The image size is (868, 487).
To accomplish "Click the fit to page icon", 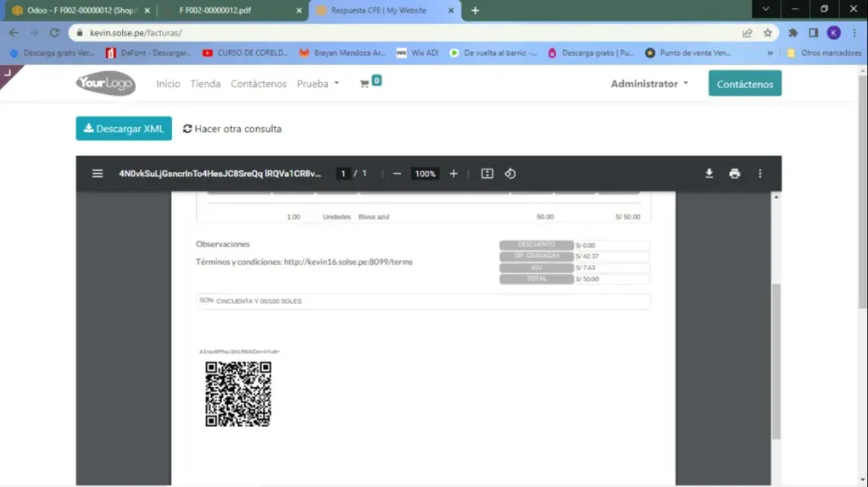I will tap(487, 174).
